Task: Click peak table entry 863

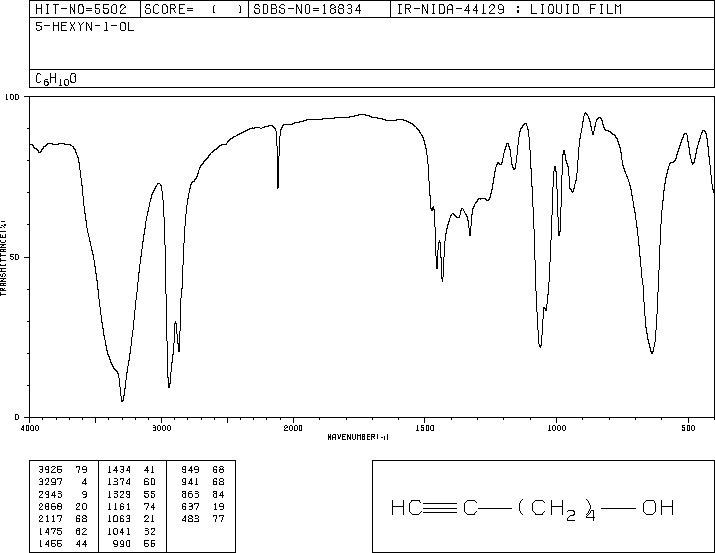Action: [190, 494]
